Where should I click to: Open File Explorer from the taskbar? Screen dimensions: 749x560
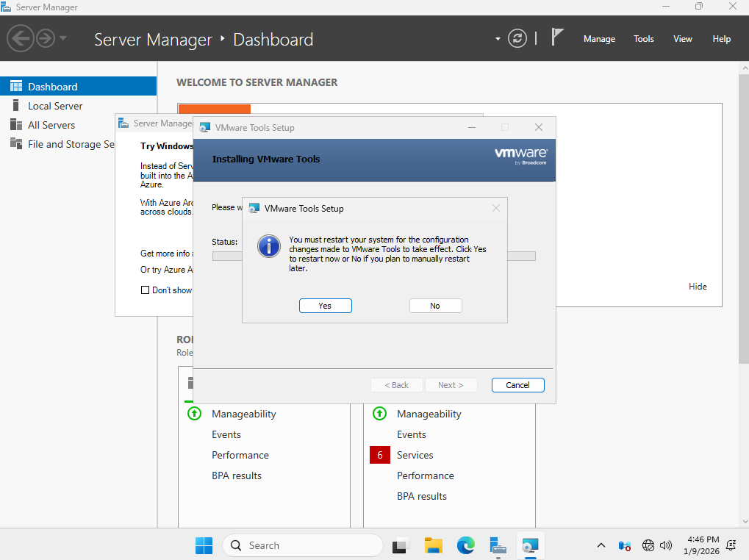(x=433, y=545)
